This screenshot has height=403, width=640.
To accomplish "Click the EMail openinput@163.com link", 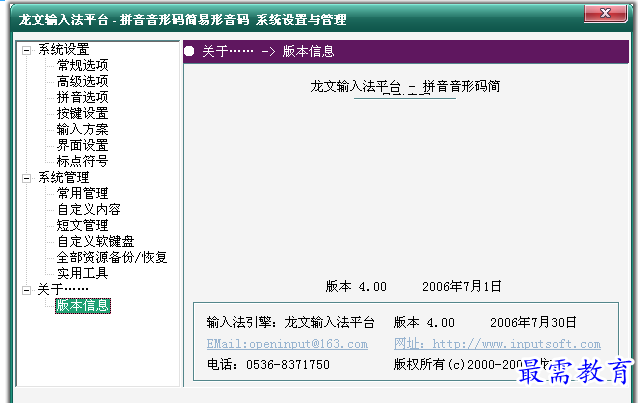I will [287, 344].
